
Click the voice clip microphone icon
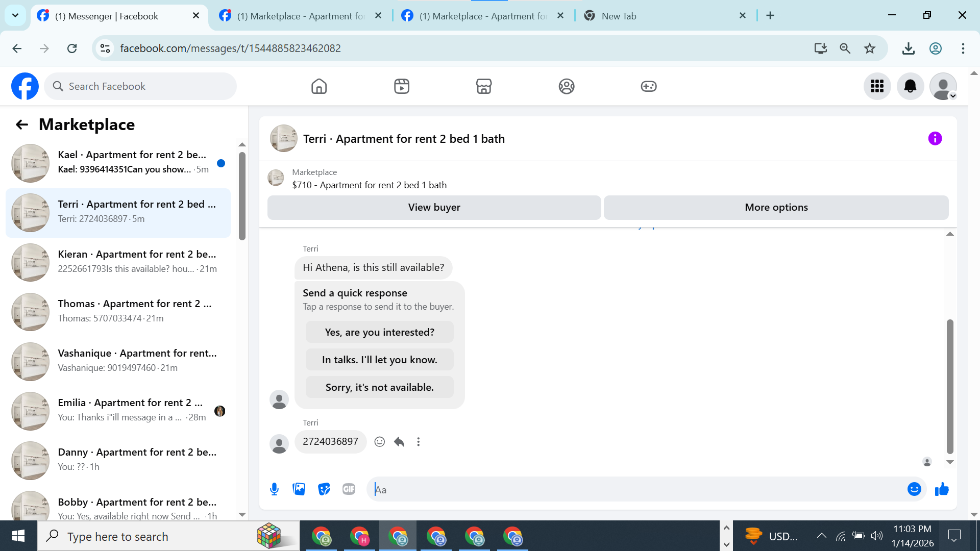pos(274,489)
